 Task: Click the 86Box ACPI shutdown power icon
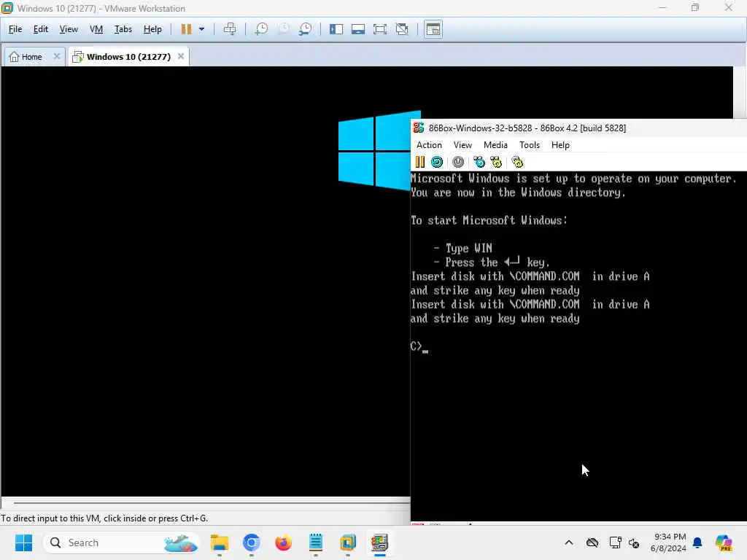(x=458, y=162)
